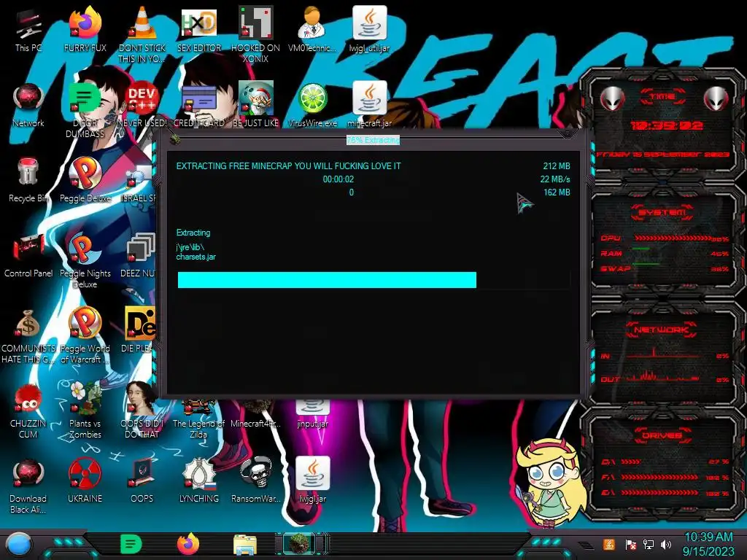747x560 pixels.
Task: Launch Peggle Nights Deluxe shortcut
Action: [x=85, y=261]
